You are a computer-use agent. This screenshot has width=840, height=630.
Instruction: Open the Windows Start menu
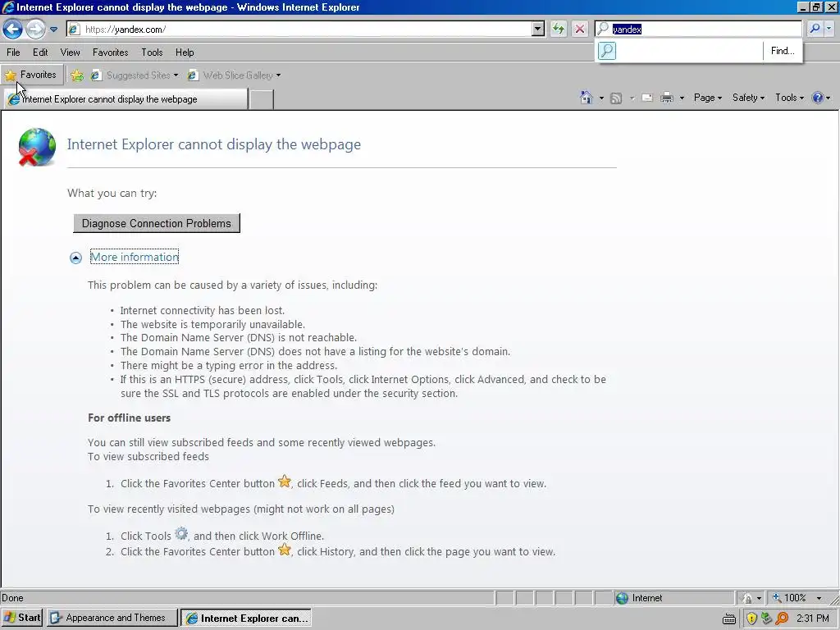point(22,618)
